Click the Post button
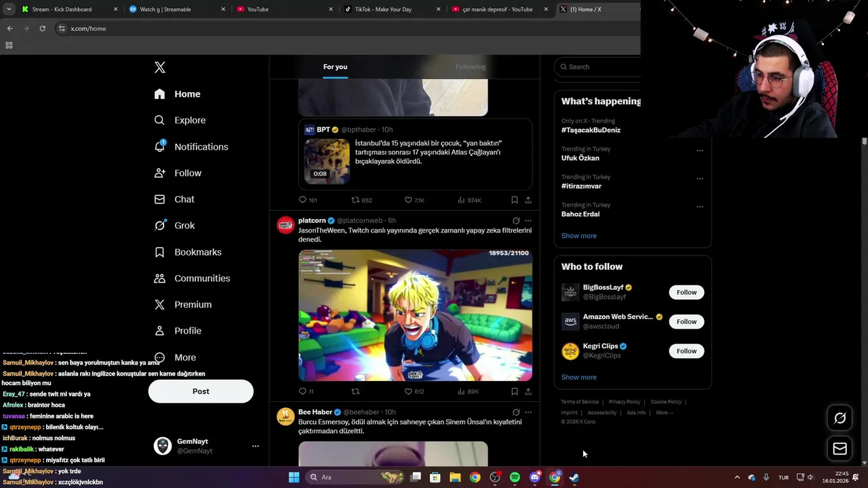Image resolution: width=868 pixels, height=488 pixels. 201,391
